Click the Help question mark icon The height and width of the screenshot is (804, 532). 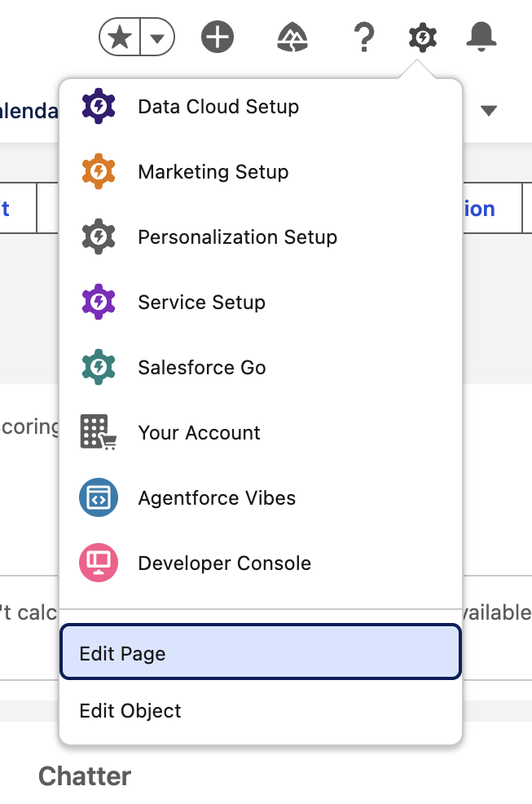(363, 37)
